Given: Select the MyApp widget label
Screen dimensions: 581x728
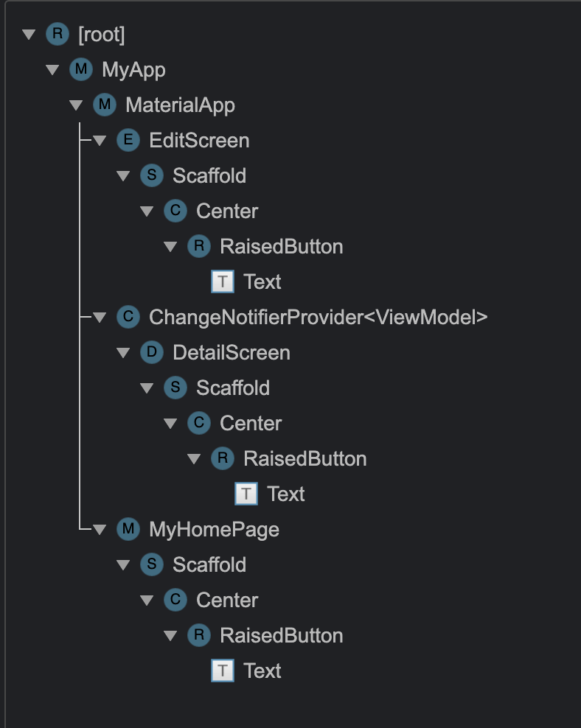Looking at the screenshot, I should click(133, 69).
